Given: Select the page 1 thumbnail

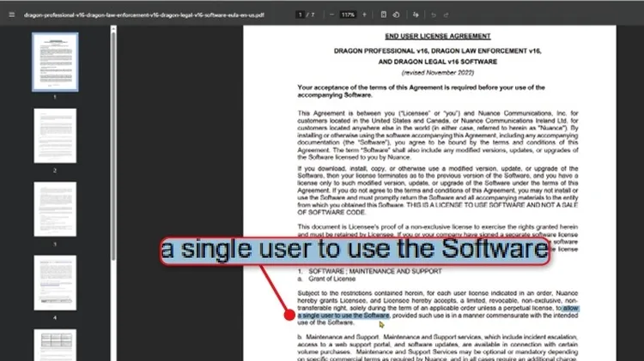Looking at the screenshot, I should (55, 62).
